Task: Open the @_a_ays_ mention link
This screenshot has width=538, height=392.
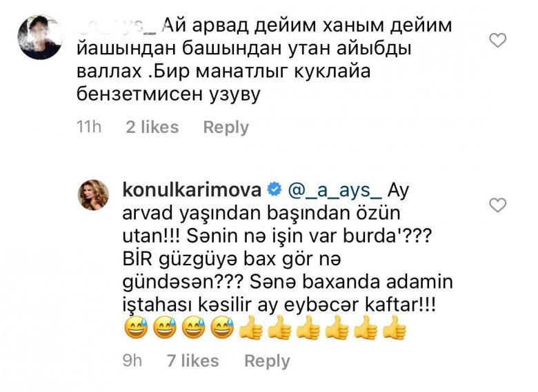Action: pyautogui.click(x=335, y=191)
